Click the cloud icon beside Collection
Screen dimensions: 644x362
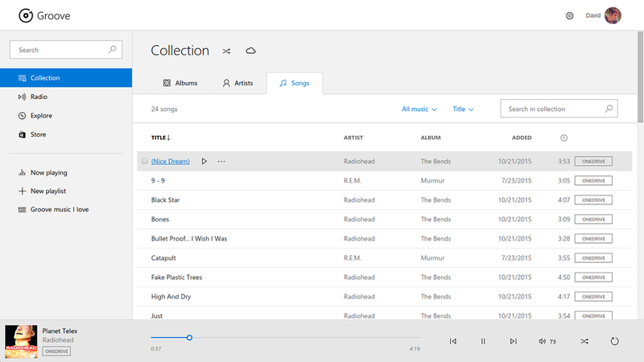click(x=250, y=51)
